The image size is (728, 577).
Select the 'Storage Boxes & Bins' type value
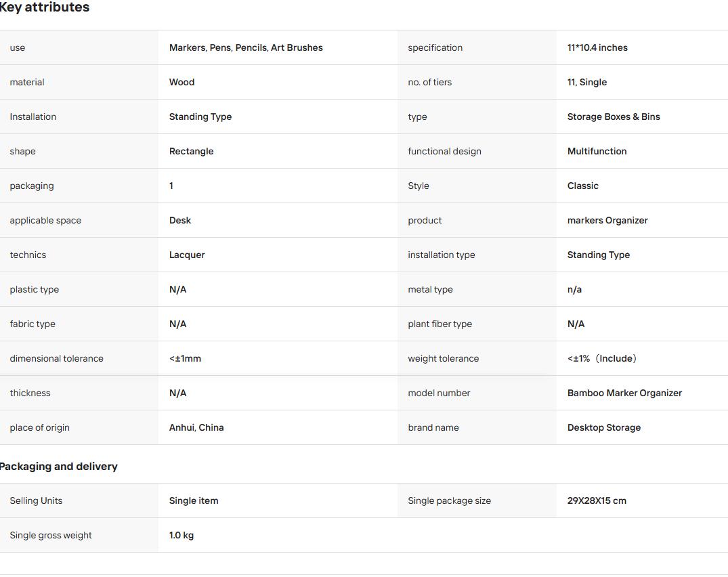(x=614, y=116)
